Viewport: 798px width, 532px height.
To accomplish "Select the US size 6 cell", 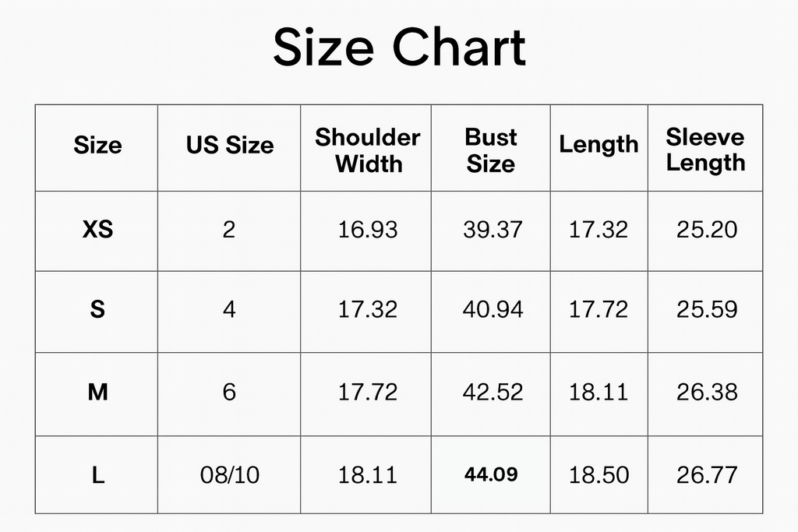I will (x=229, y=392).
